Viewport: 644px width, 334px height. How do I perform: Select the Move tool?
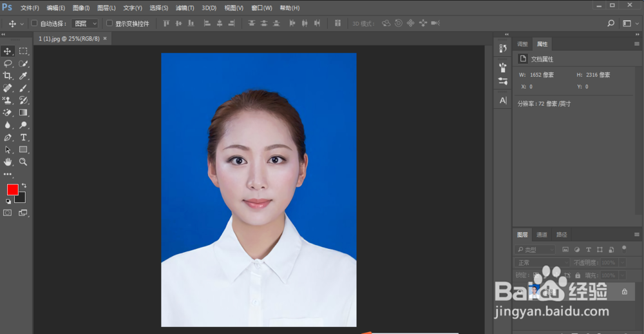coord(7,51)
